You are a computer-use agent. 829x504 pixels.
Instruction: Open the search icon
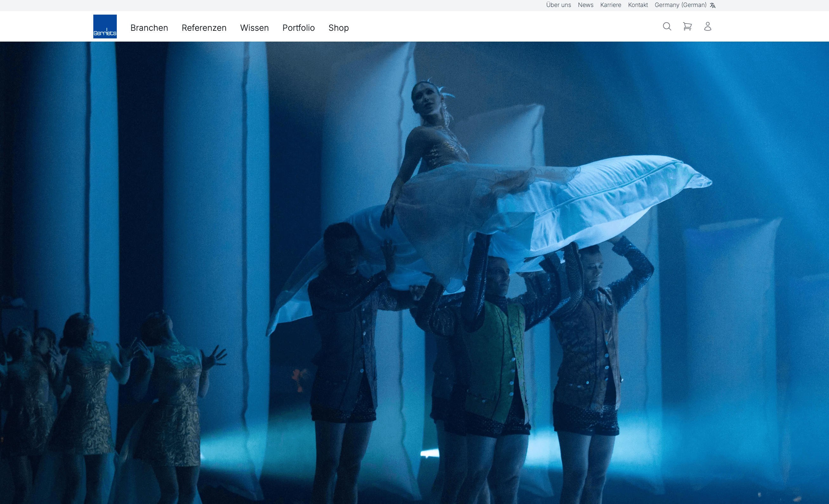pyautogui.click(x=667, y=27)
